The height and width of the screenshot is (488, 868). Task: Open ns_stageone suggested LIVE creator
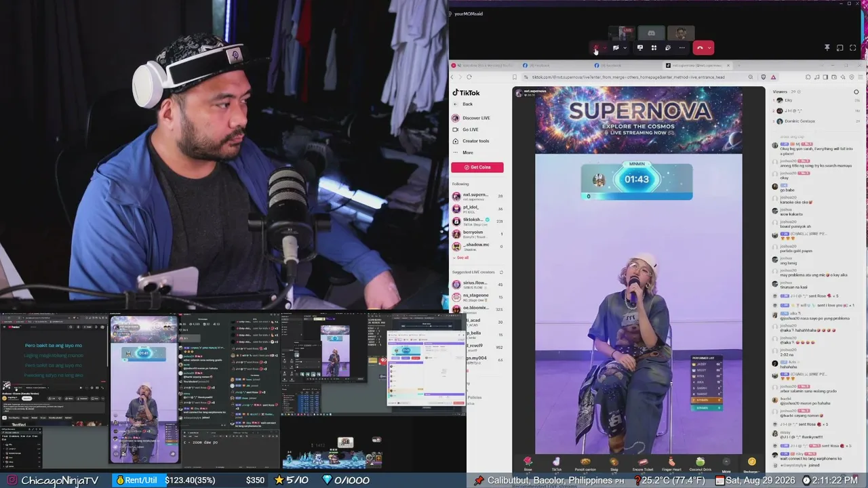pyautogui.click(x=477, y=297)
